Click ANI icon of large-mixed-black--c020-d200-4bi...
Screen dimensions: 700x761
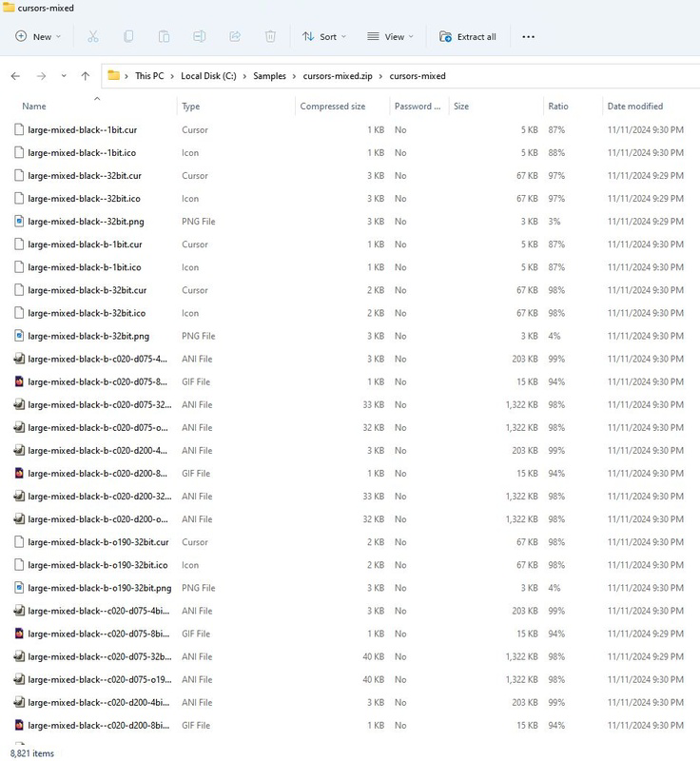coord(19,702)
